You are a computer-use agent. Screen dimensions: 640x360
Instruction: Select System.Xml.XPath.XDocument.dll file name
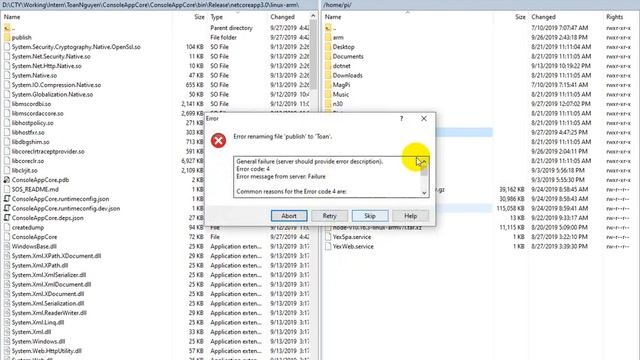56,256
